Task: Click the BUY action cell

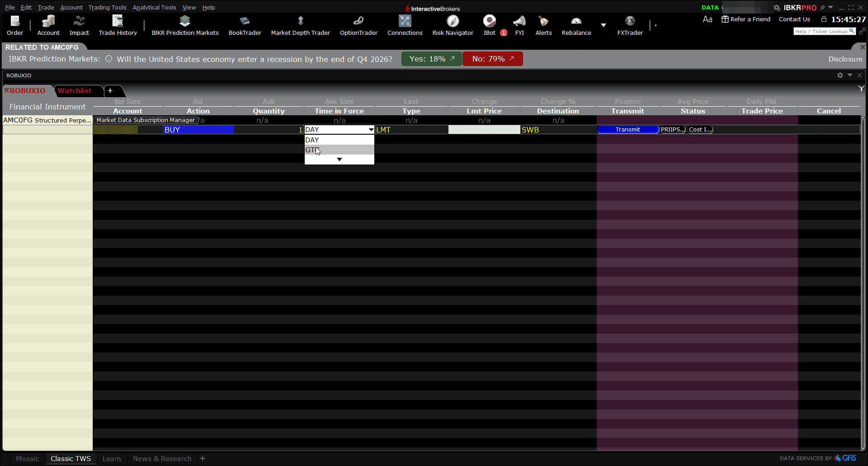Action: [198, 130]
